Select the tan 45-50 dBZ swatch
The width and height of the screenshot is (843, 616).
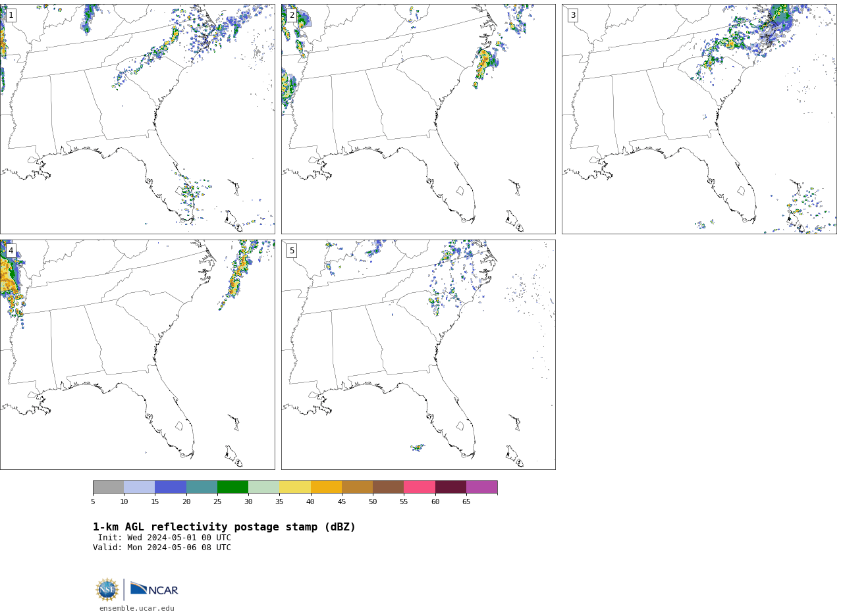357,487
